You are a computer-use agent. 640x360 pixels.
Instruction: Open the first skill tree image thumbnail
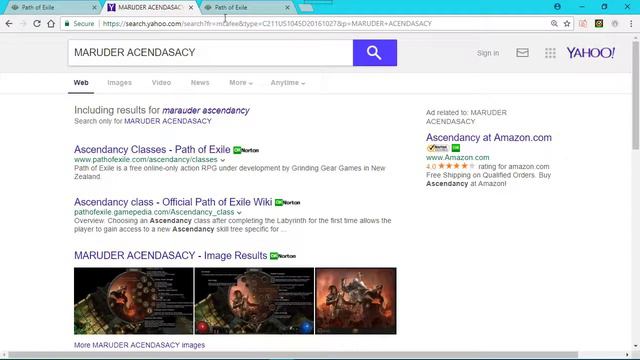point(133,301)
